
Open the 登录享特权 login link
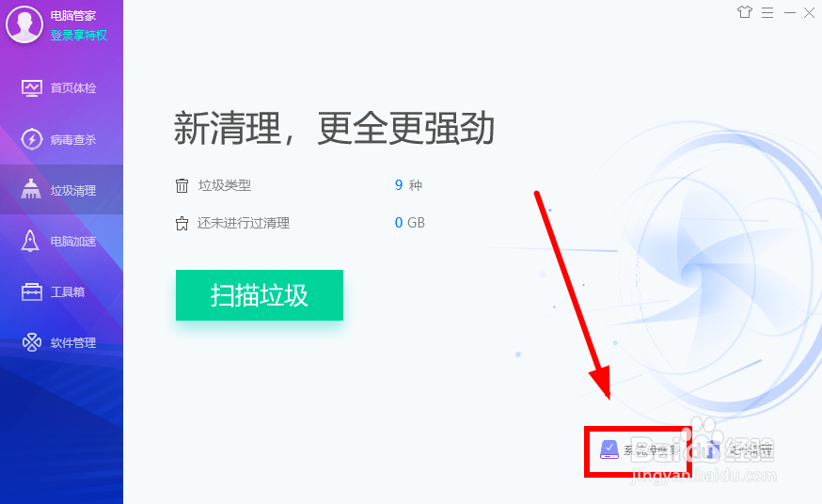pos(79,35)
